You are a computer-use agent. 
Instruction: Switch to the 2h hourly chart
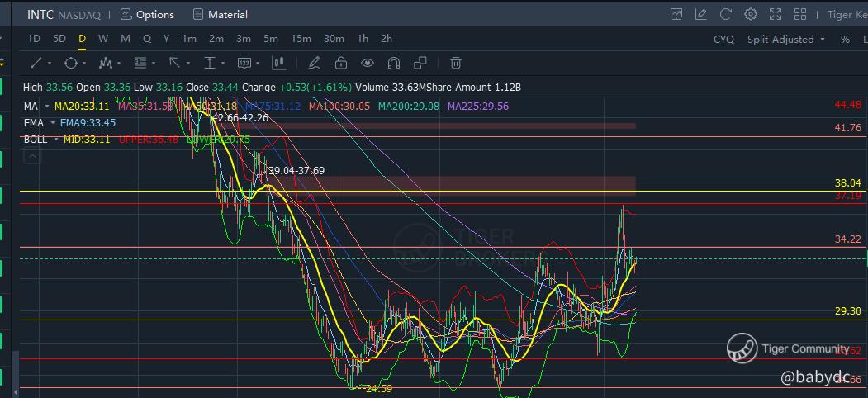tap(387, 39)
